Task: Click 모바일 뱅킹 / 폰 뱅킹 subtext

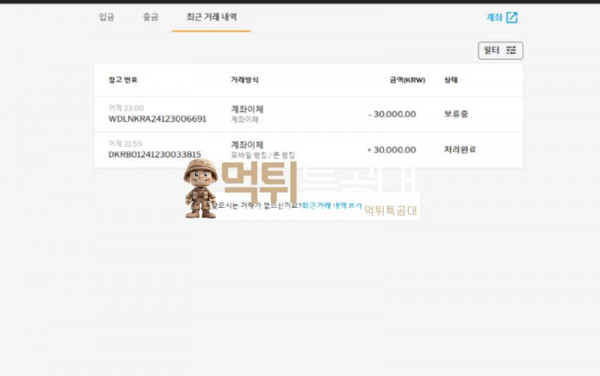Action: 263,155
